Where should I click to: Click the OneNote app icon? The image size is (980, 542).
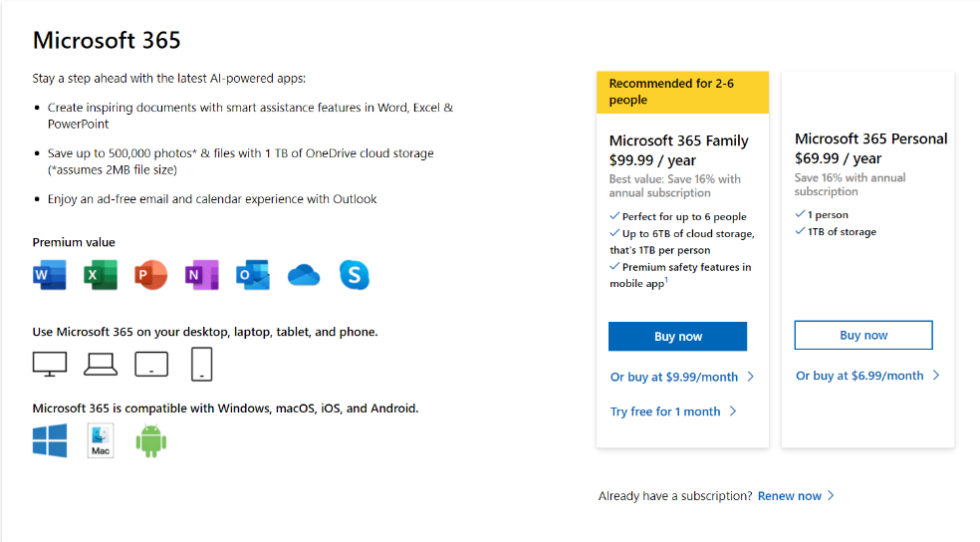coord(202,275)
